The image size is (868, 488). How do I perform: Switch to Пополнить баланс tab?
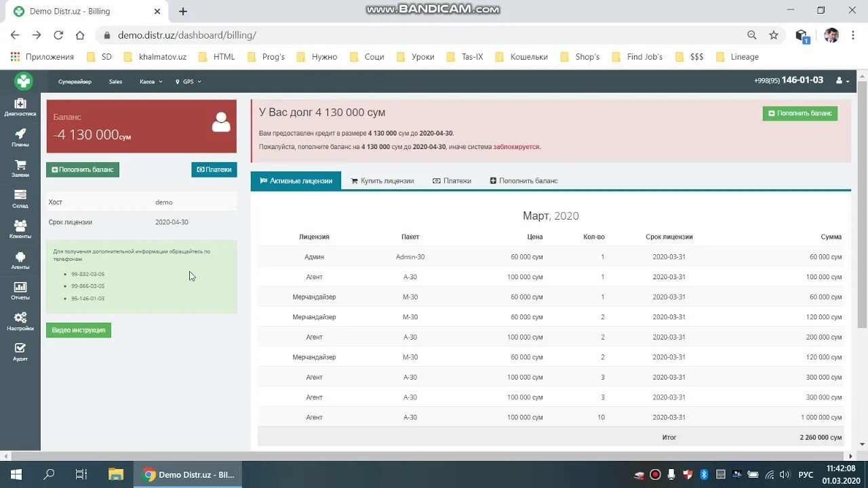click(524, 181)
